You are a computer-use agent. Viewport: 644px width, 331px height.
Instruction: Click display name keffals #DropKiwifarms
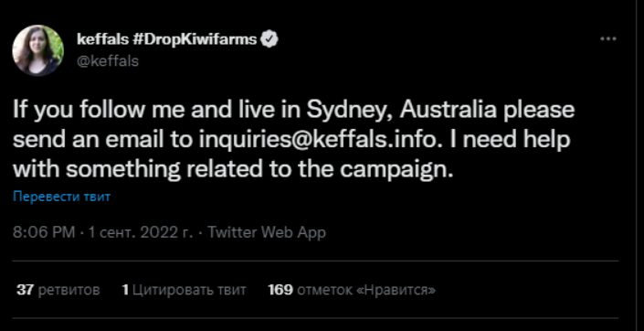point(167,40)
